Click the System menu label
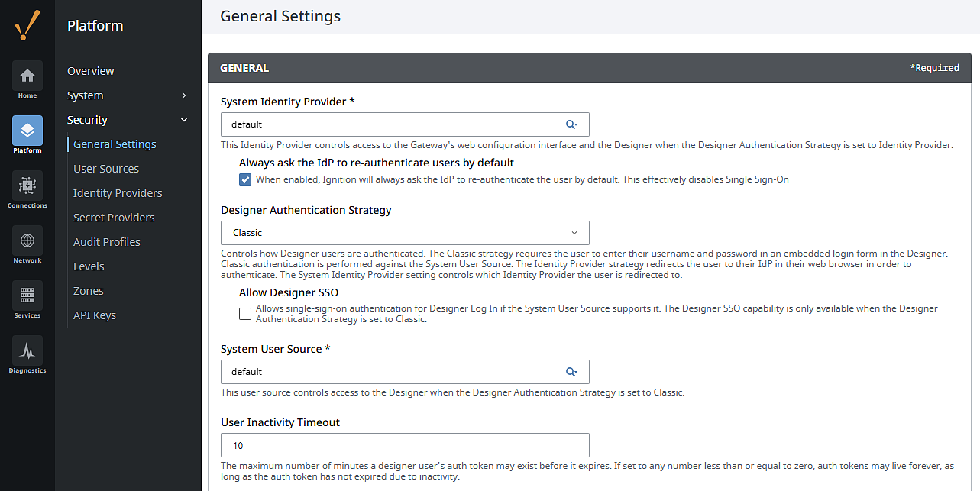980x491 pixels. (86, 95)
